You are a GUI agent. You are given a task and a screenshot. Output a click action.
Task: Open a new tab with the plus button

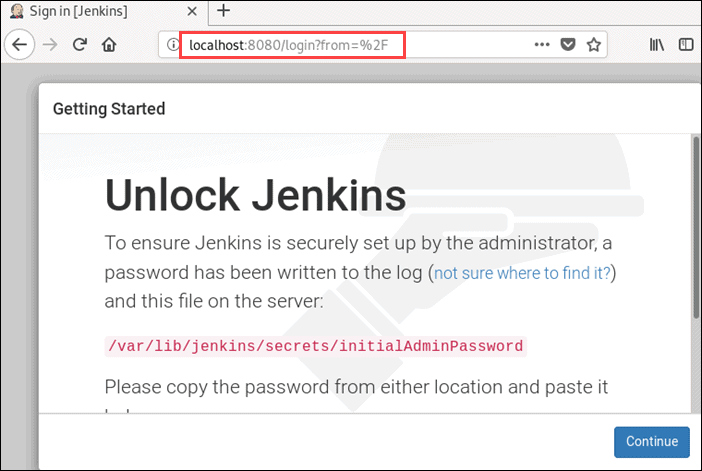(x=223, y=10)
